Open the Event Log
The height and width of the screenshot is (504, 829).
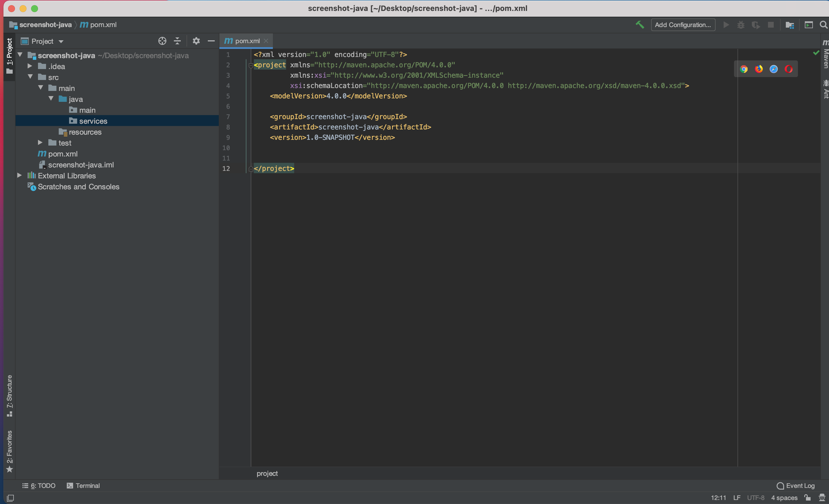click(796, 486)
